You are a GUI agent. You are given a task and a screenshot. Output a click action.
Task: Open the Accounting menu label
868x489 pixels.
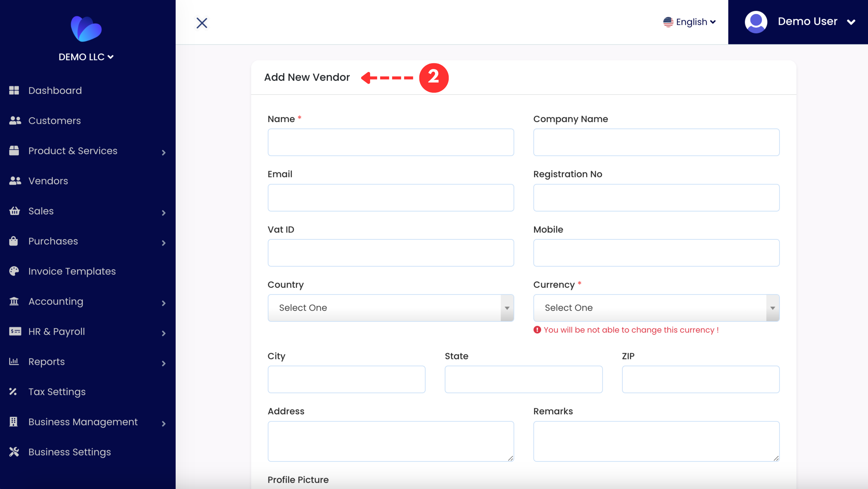click(56, 301)
